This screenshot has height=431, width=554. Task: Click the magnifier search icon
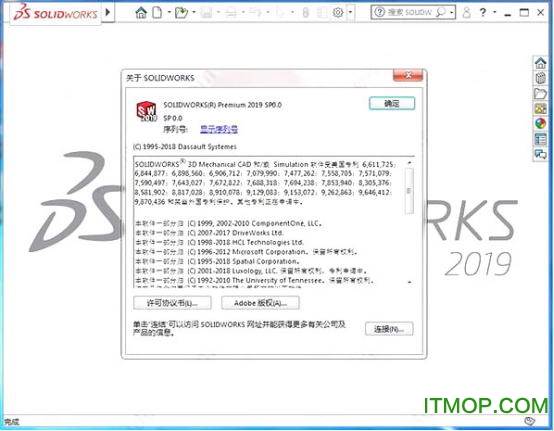(441, 12)
